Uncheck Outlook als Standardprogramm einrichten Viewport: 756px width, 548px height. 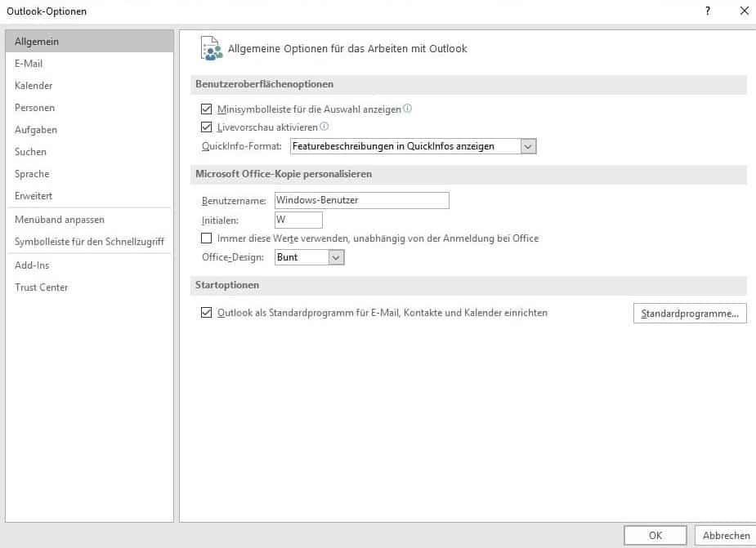coord(206,312)
